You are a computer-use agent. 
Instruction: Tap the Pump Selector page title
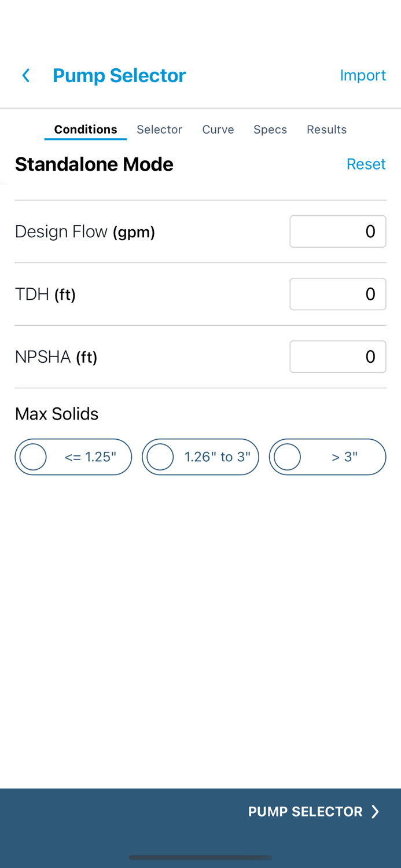coord(119,75)
